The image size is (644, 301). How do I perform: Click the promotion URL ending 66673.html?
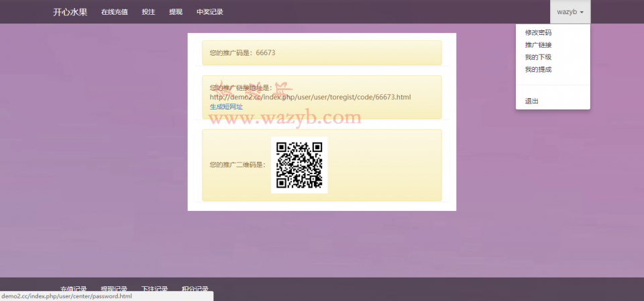(310, 97)
